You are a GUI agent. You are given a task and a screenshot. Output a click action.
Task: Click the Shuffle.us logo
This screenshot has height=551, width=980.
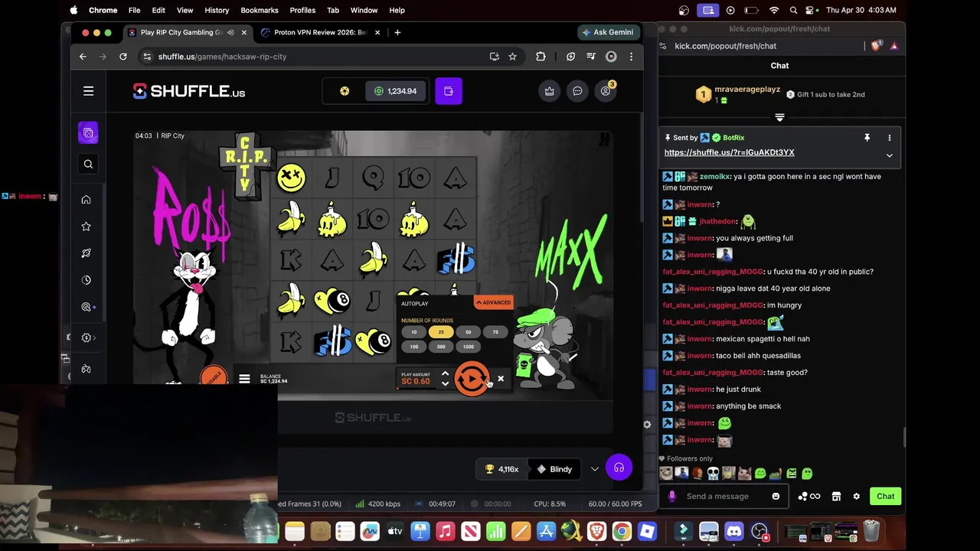coord(189,92)
